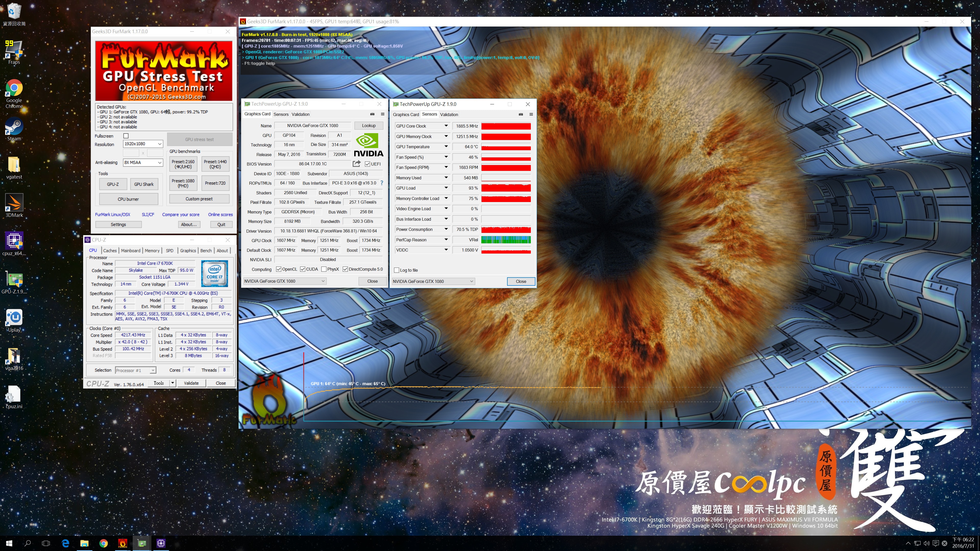Expand the GPU Core Clock sensor dropdown

(x=446, y=126)
